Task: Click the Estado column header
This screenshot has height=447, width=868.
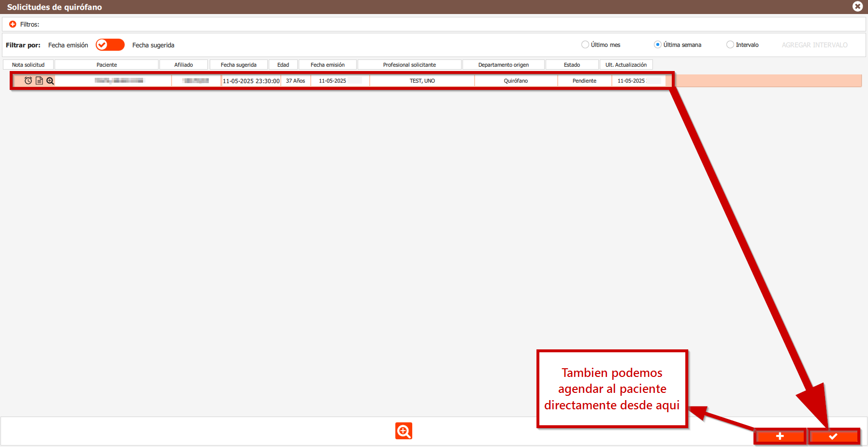Action: (572, 65)
